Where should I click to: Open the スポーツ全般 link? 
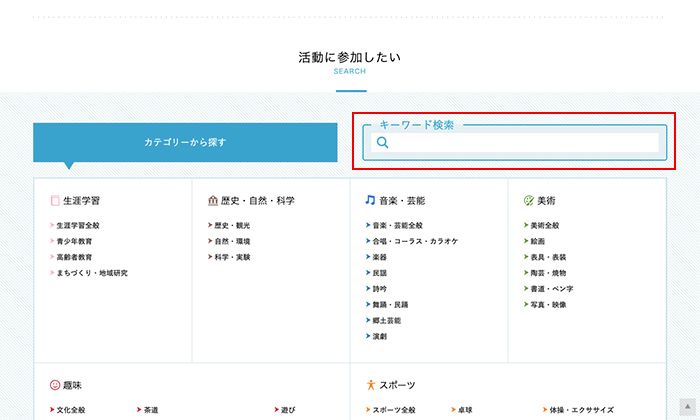click(x=394, y=410)
